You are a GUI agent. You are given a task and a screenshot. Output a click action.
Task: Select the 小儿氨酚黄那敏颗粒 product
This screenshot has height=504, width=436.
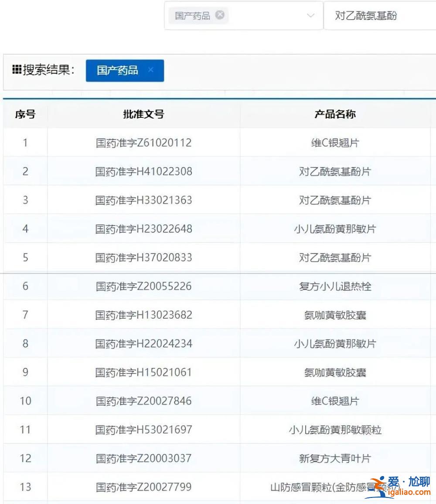335,430
